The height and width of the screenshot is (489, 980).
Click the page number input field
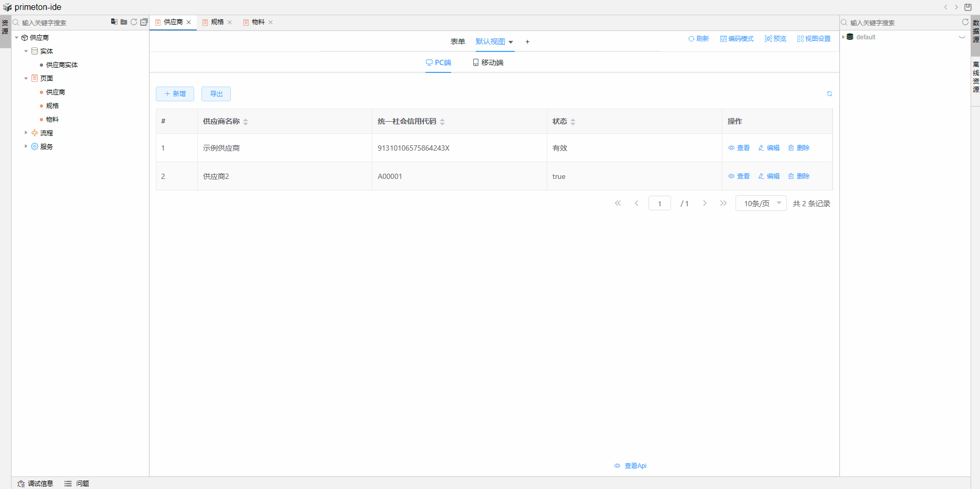[x=659, y=204]
